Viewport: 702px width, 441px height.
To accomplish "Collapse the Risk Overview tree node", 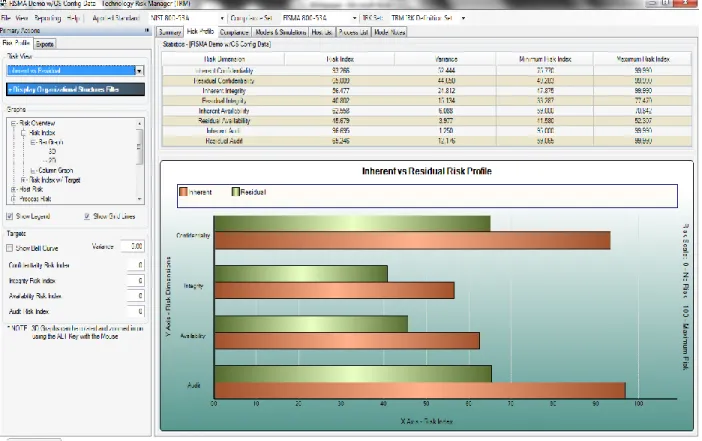I will (13, 123).
